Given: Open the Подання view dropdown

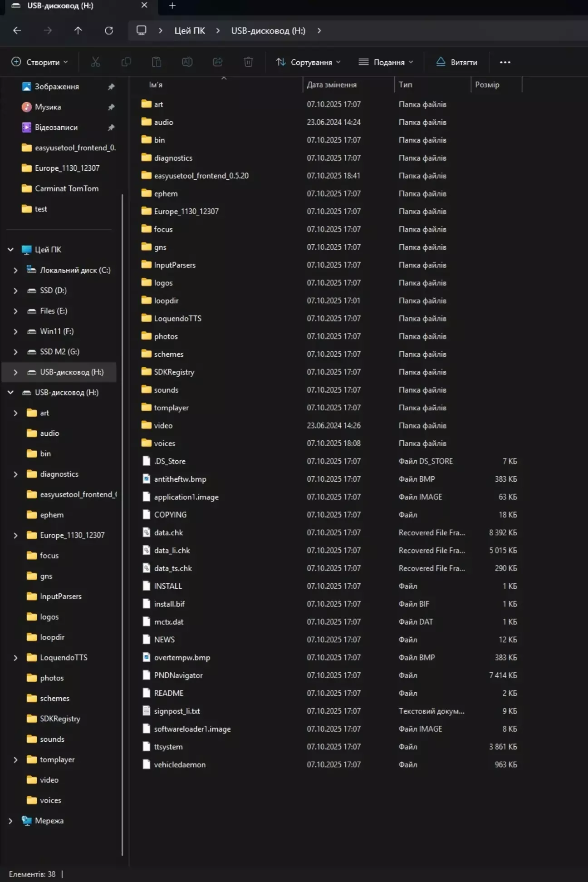Looking at the screenshot, I should tap(386, 62).
